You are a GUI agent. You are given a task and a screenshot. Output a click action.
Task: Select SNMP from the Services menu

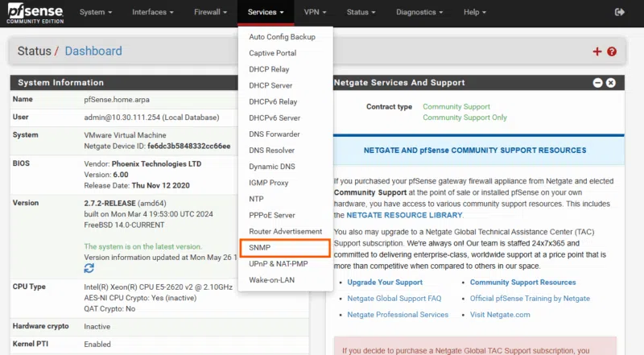coord(260,248)
